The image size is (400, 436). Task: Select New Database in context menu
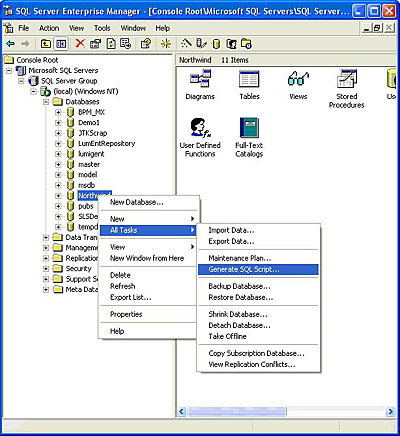coord(148,202)
